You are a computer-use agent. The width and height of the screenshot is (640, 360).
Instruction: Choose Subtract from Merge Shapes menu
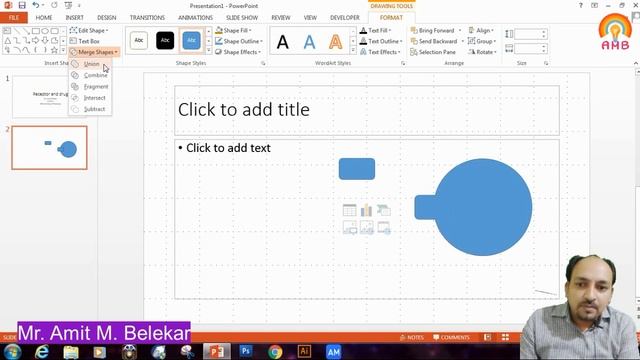click(90, 109)
